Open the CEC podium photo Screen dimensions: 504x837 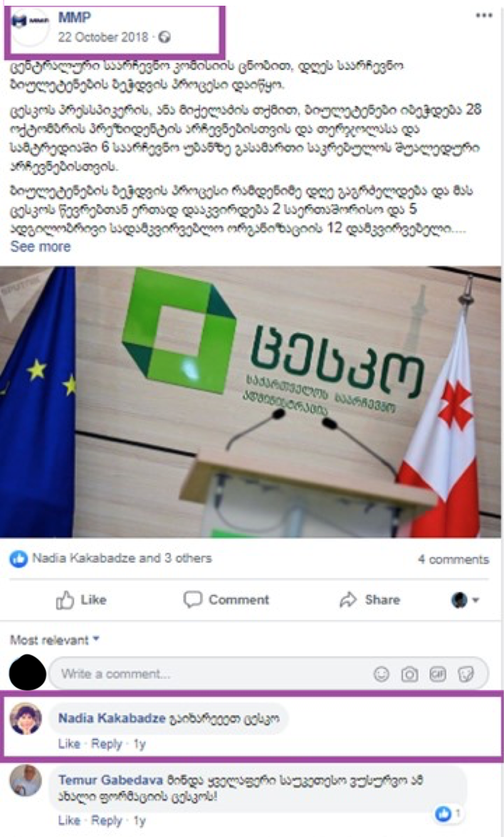[252, 402]
